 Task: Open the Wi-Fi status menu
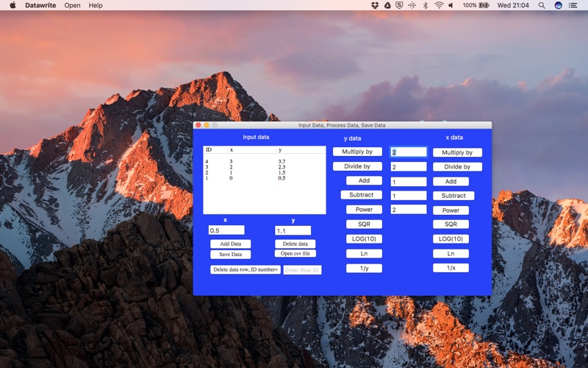pyautogui.click(x=439, y=5)
